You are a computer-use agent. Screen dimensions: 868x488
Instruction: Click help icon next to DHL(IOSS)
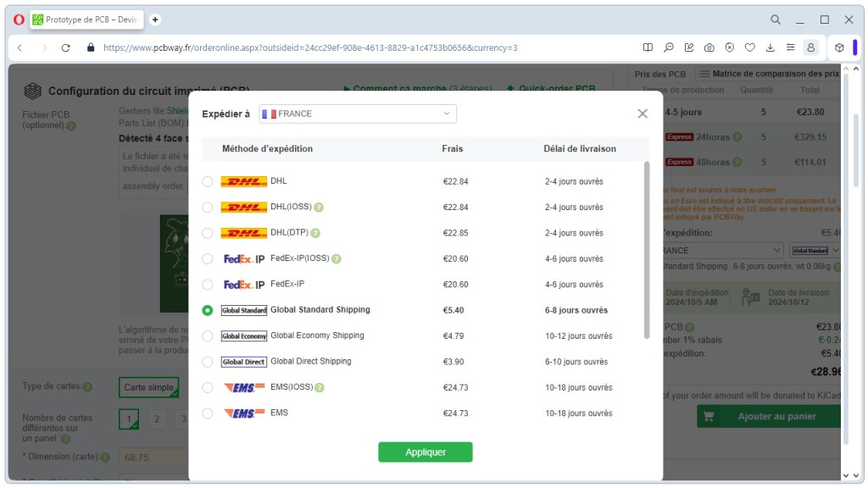319,208
